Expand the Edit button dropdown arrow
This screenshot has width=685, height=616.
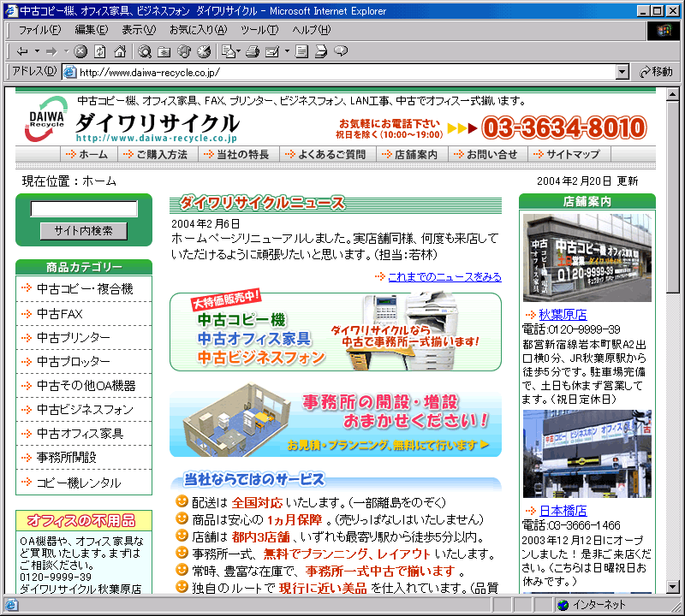click(x=287, y=51)
